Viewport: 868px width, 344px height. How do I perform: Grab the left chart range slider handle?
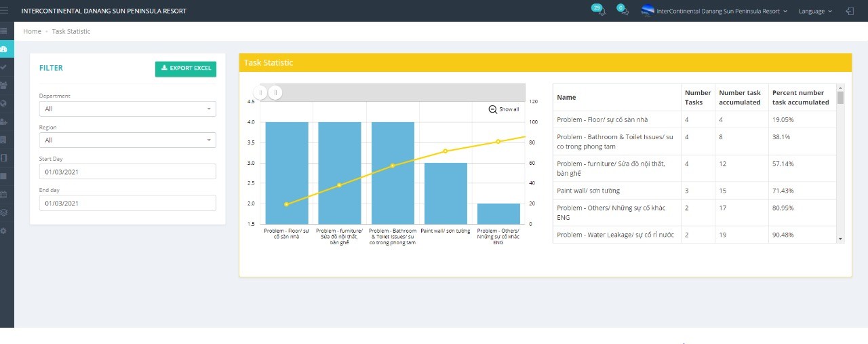point(260,92)
